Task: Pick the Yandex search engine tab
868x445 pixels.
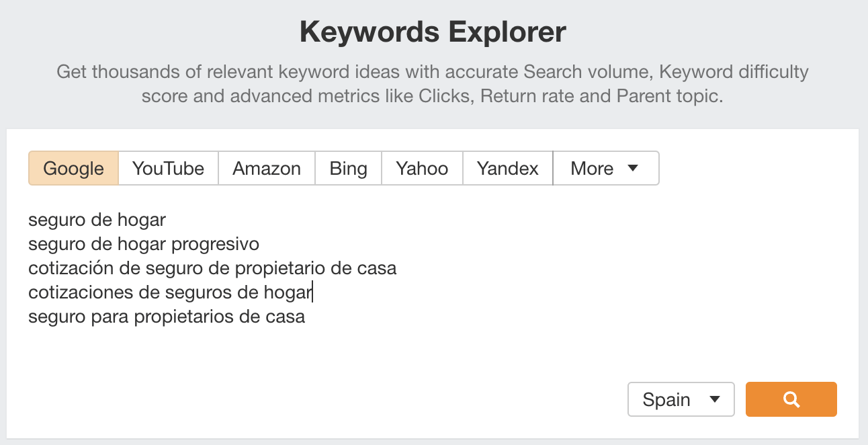Action: tap(507, 168)
